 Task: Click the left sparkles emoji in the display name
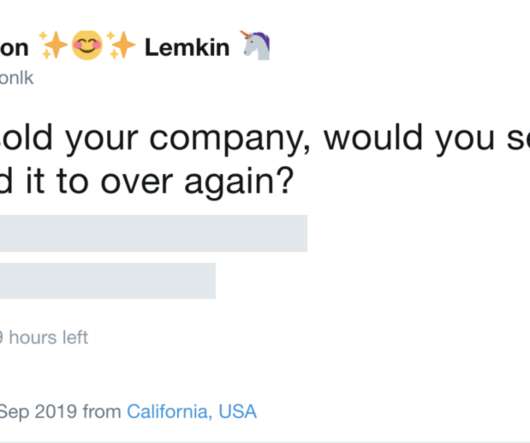52,45
